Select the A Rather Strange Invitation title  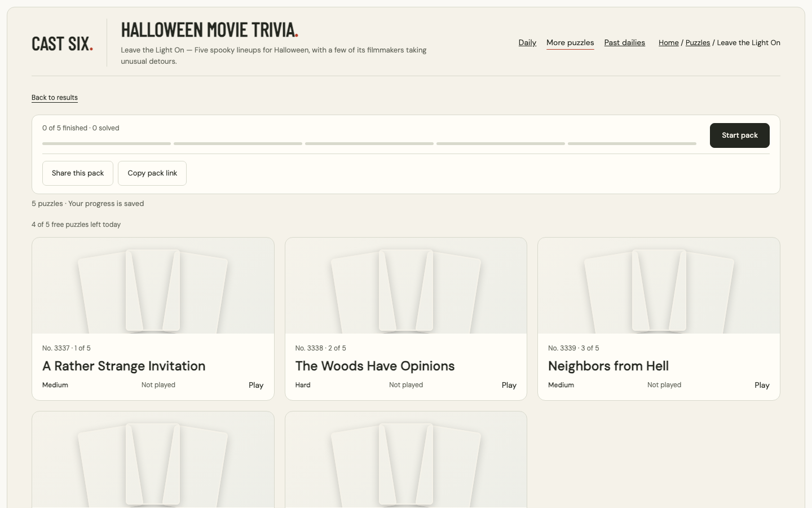124,366
